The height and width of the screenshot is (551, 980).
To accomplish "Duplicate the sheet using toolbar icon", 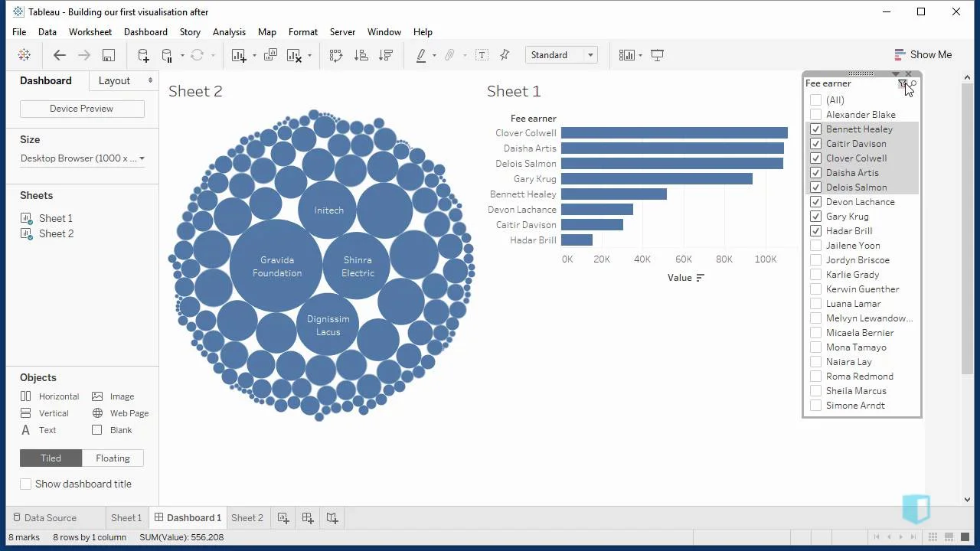I will [270, 55].
